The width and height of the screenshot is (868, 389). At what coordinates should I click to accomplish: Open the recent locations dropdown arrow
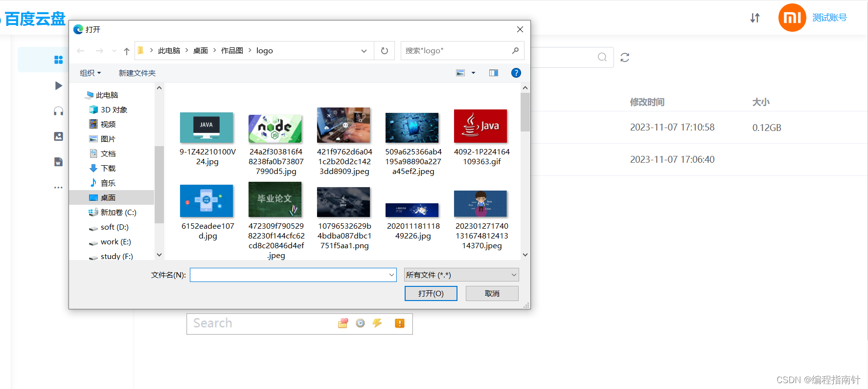coord(114,51)
